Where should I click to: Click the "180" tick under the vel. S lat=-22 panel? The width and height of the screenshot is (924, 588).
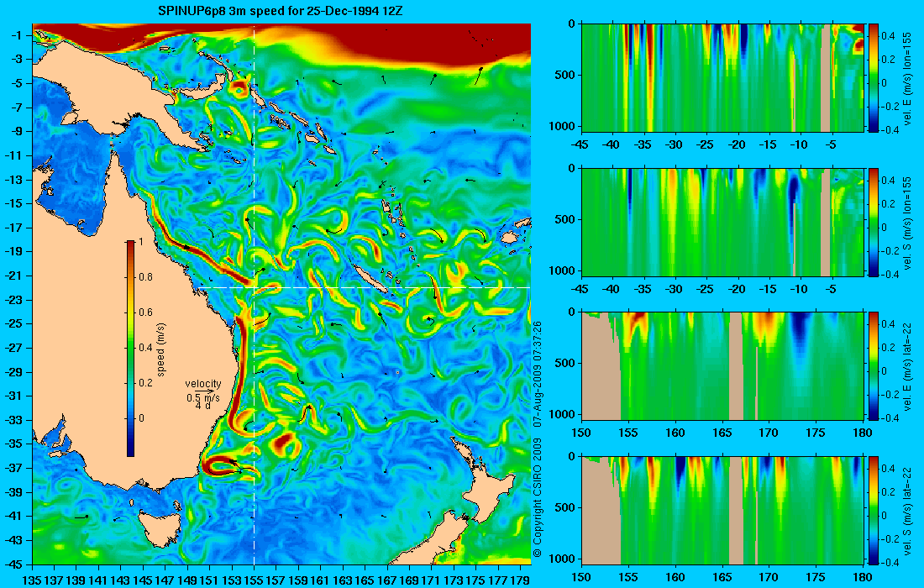tap(863, 577)
